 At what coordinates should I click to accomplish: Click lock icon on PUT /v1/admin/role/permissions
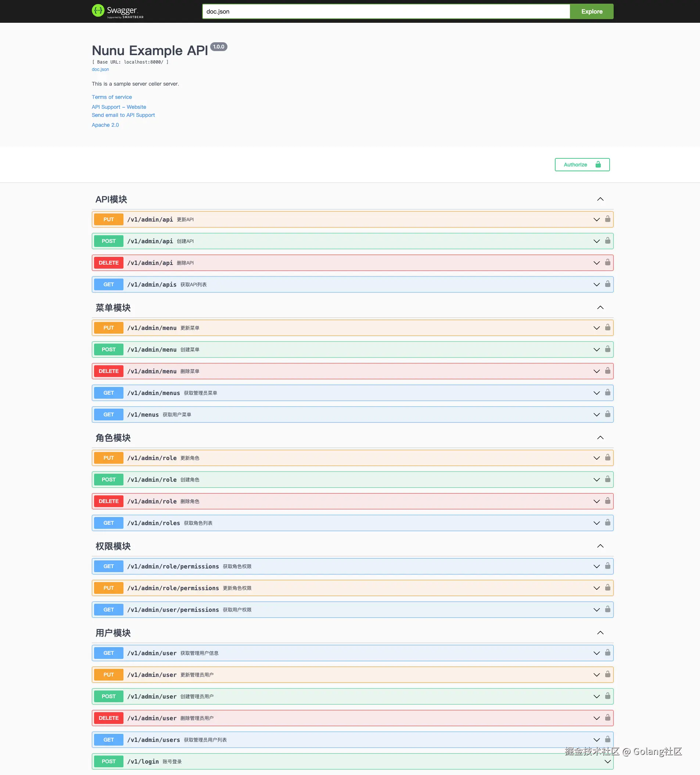coord(607,588)
